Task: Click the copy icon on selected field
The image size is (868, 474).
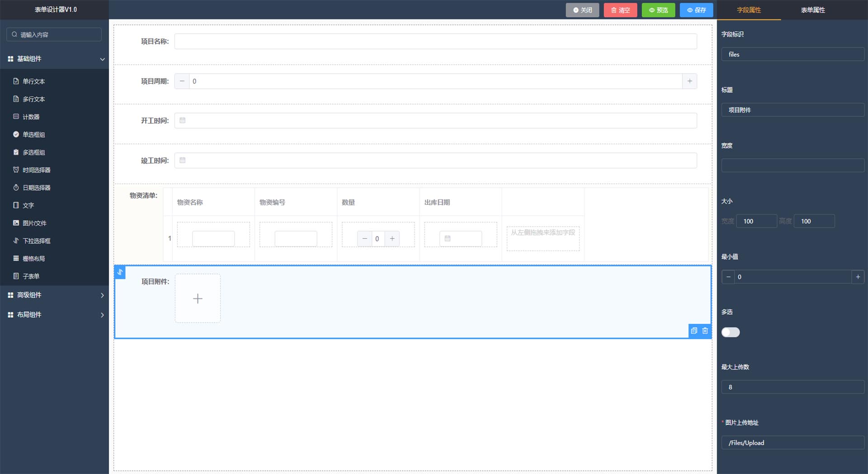Action: pyautogui.click(x=694, y=331)
